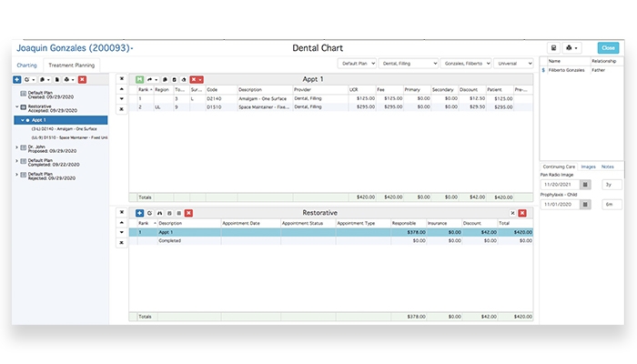Screen dimensions: 637x364
Task: Open the Notes tab
Action: 608,167
